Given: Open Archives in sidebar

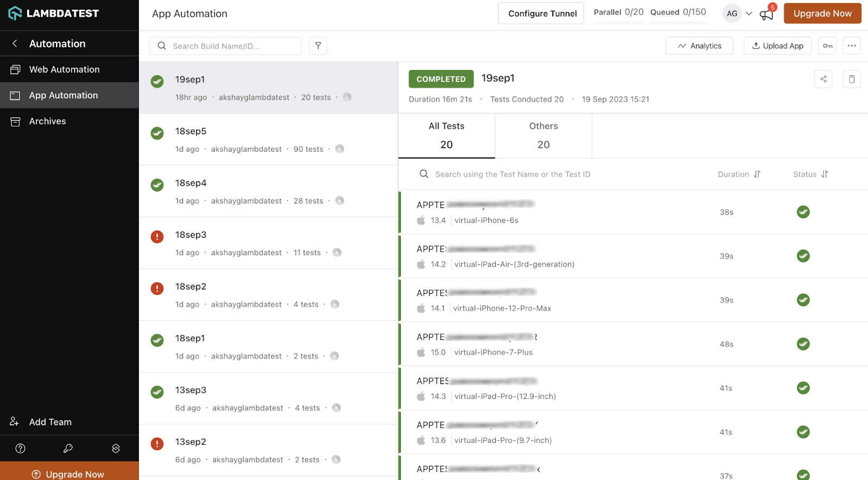Looking at the screenshot, I should [47, 121].
